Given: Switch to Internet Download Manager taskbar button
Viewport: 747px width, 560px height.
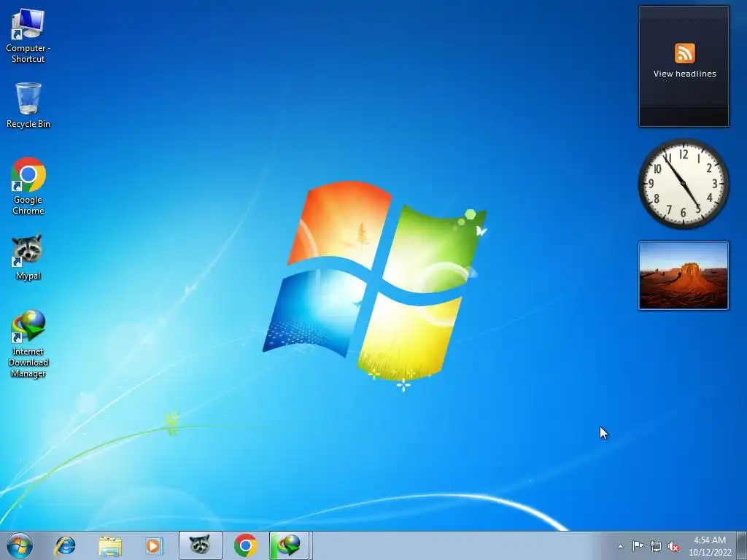Looking at the screenshot, I should pyautogui.click(x=290, y=545).
